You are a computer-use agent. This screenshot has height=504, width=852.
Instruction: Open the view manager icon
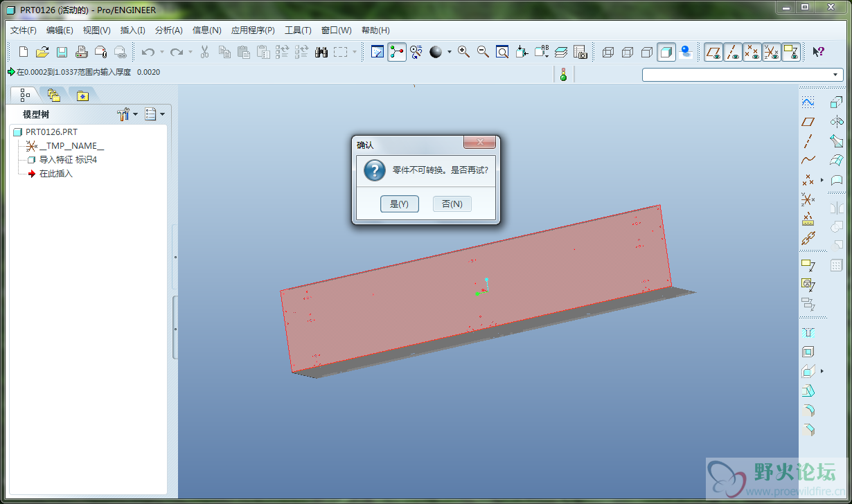(580, 52)
